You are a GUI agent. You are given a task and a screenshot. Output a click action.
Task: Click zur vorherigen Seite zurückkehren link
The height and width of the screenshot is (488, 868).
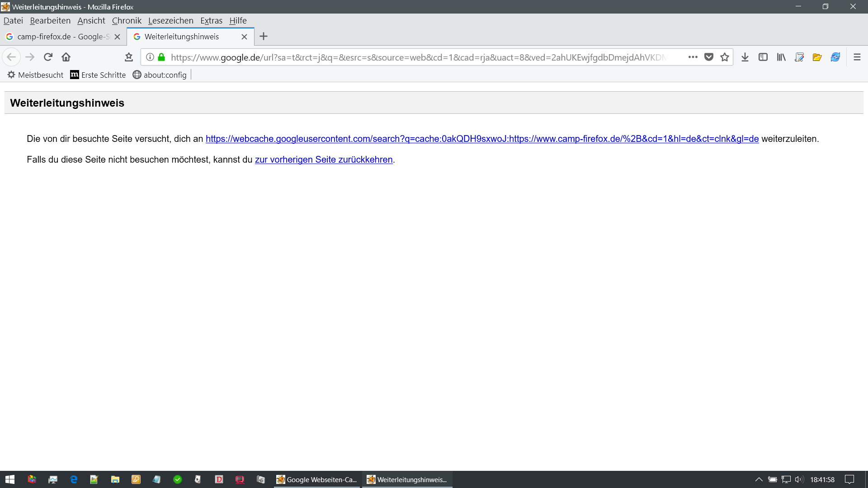(x=324, y=160)
